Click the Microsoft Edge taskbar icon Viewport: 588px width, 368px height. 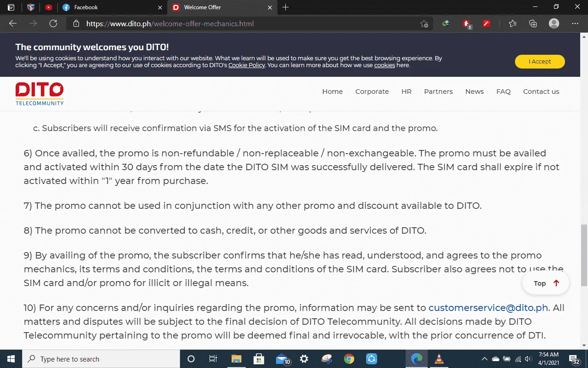pyautogui.click(x=417, y=359)
